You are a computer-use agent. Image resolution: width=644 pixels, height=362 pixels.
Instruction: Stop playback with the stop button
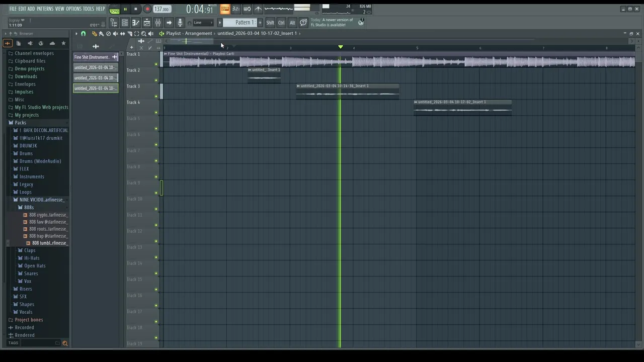pos(136,9)
